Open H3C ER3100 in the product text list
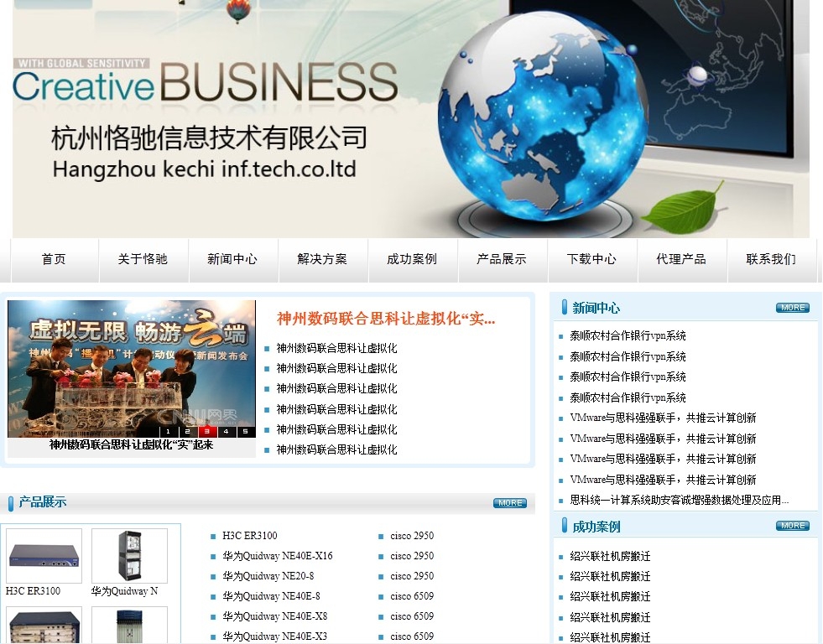This screenshot has height=644, width=823. tap(250, 536)
